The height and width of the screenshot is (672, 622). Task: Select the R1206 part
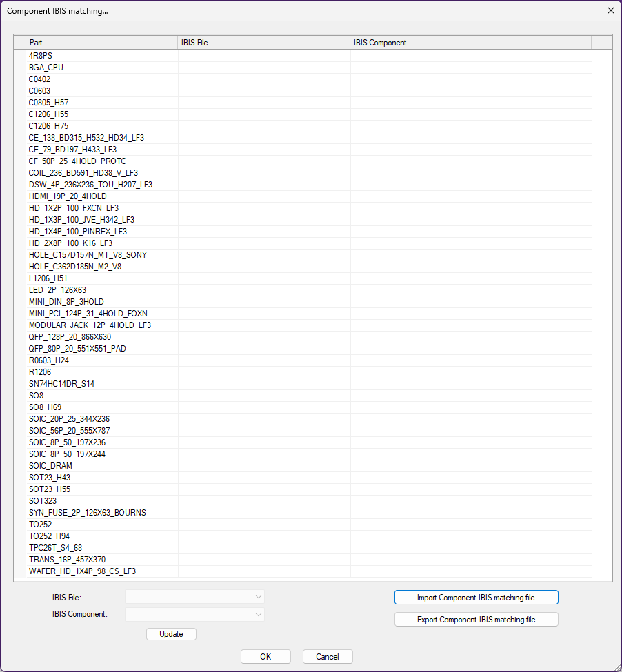[x=40, y=372]
